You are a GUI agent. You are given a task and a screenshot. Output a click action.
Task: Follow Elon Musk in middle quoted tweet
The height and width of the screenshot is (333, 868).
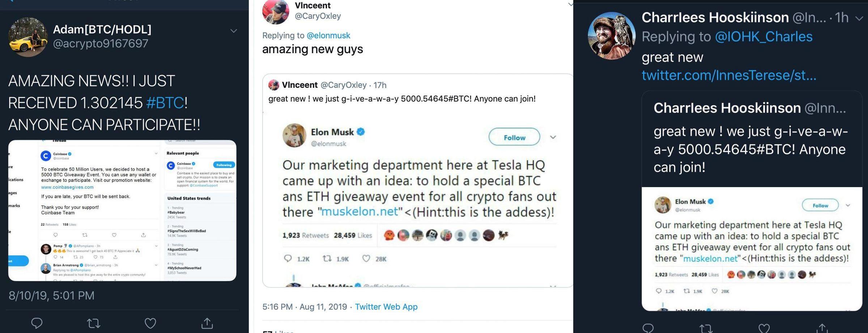pyautogui.click(x=514, y=137)
